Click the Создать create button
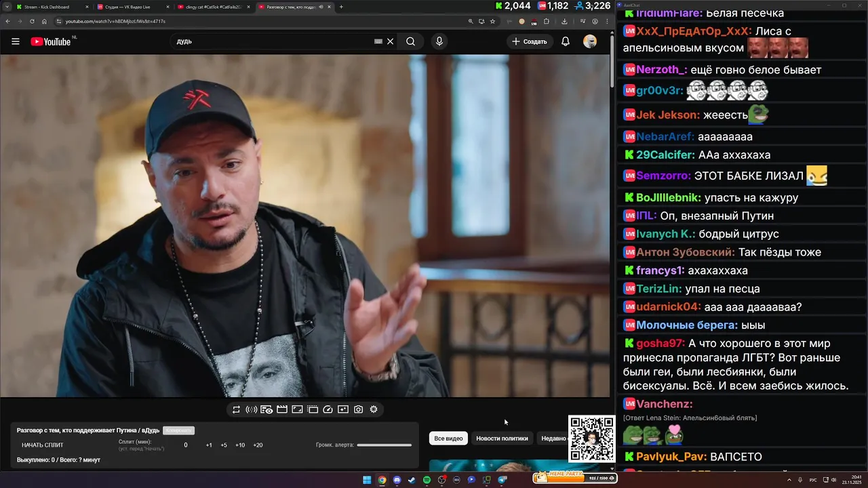This screenshot has width=868, height=488. pos(530,41)
